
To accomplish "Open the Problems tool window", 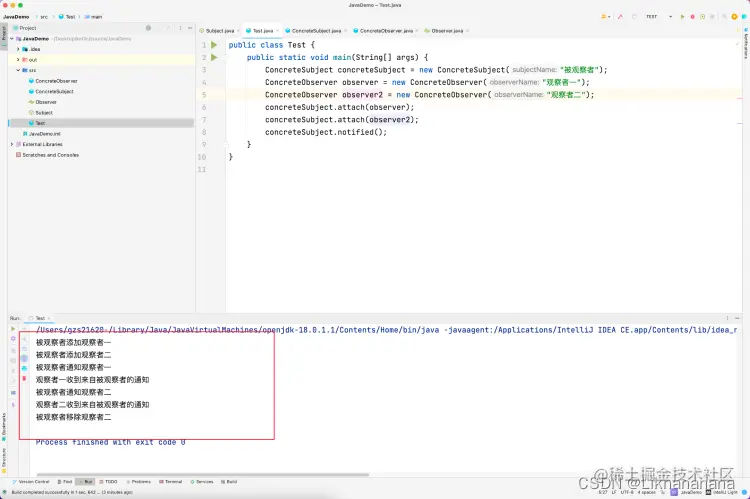I will [138, 482].
